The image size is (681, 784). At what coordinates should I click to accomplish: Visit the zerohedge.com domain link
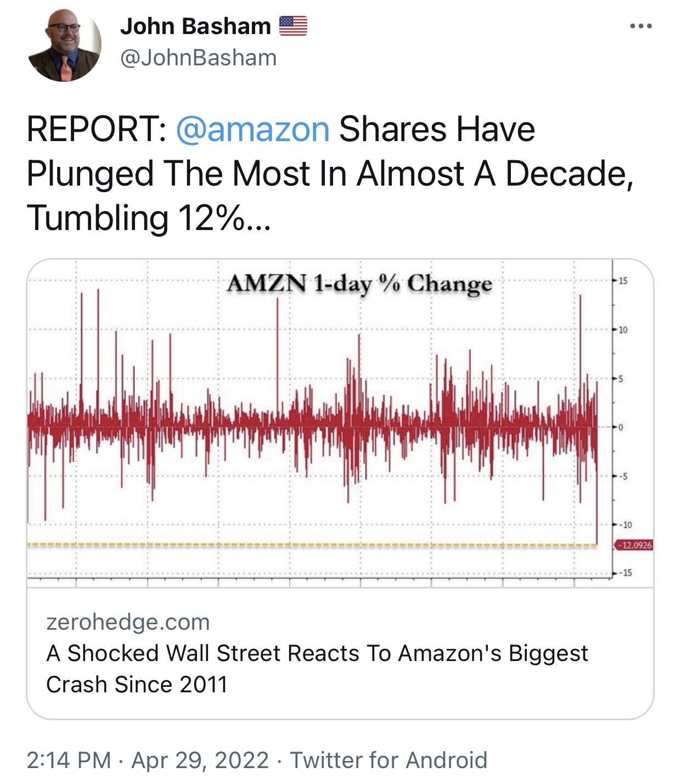128,622
